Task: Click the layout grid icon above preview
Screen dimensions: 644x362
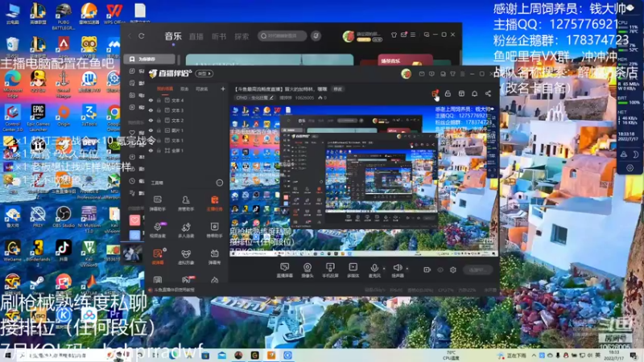Action: tap(461, 93)
